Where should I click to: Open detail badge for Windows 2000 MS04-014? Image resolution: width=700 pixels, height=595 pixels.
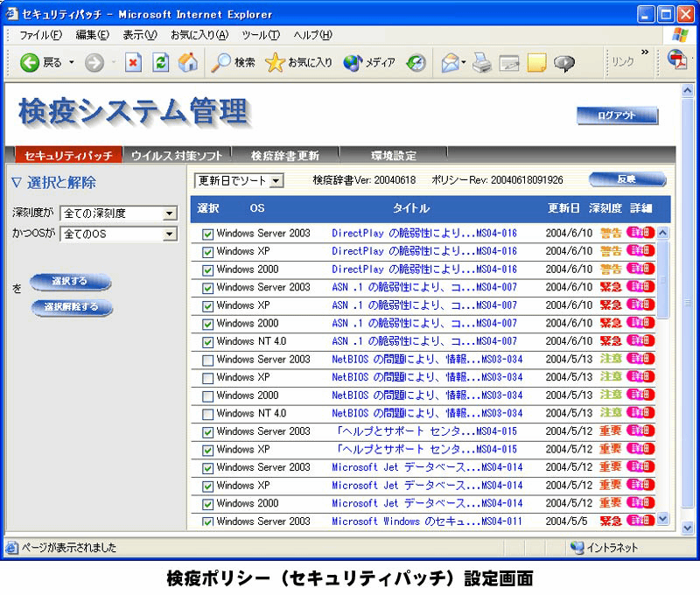640,502
